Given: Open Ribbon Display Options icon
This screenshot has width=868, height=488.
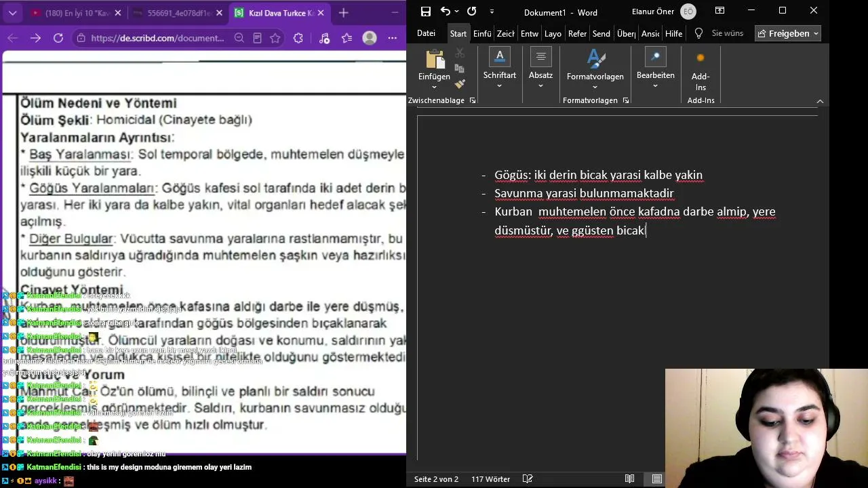Looking at the screenshot, I should pyautogui.click(x=719, y=11).
